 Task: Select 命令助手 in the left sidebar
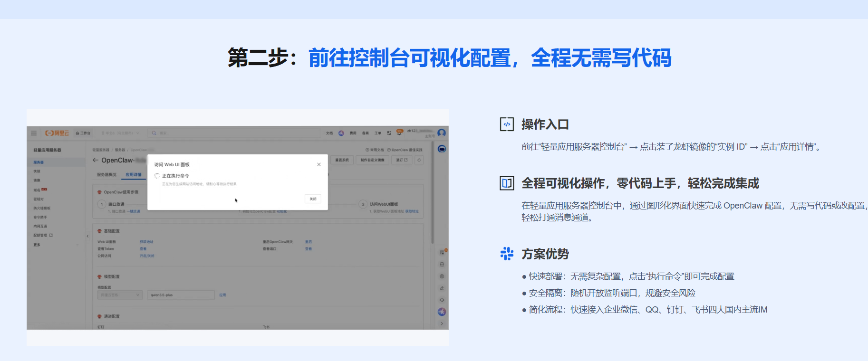40,217
